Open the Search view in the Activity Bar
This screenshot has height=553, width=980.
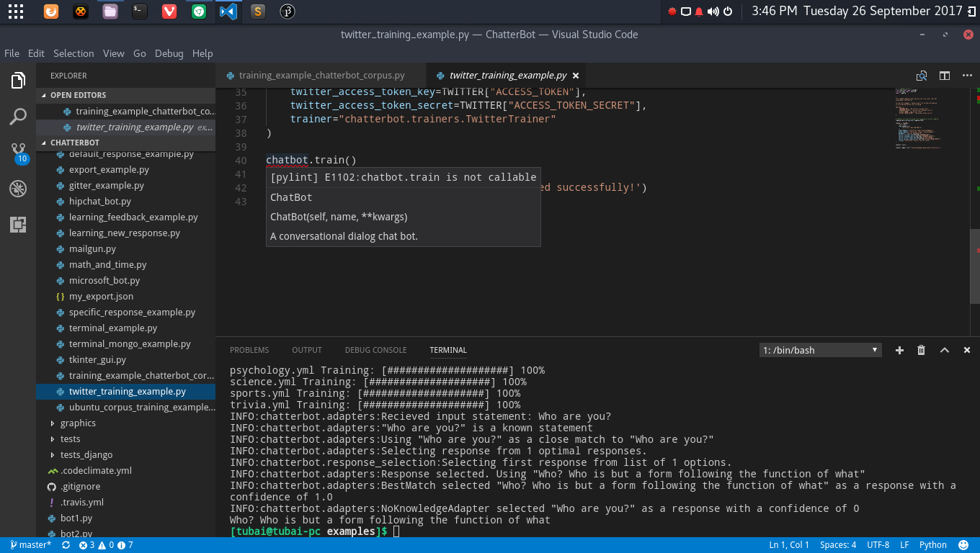pyautogui.click(x=17, y=116)
